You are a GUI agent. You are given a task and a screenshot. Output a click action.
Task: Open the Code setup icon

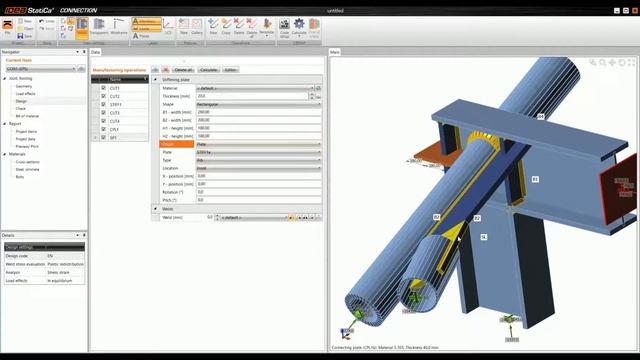pos(284,28)
